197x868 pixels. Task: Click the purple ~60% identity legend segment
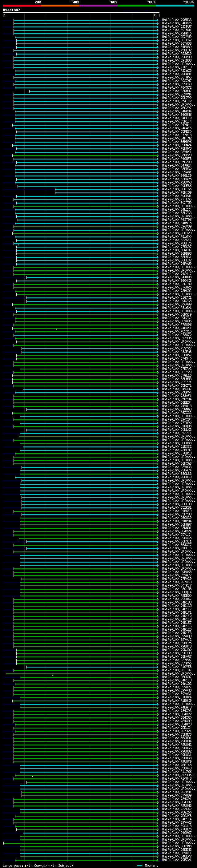coord(98,6)
